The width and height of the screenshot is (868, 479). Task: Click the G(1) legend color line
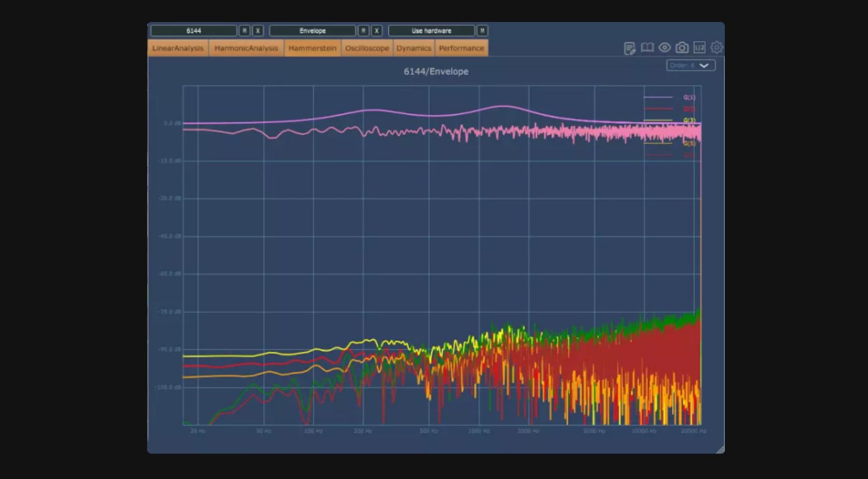(658, 97)
